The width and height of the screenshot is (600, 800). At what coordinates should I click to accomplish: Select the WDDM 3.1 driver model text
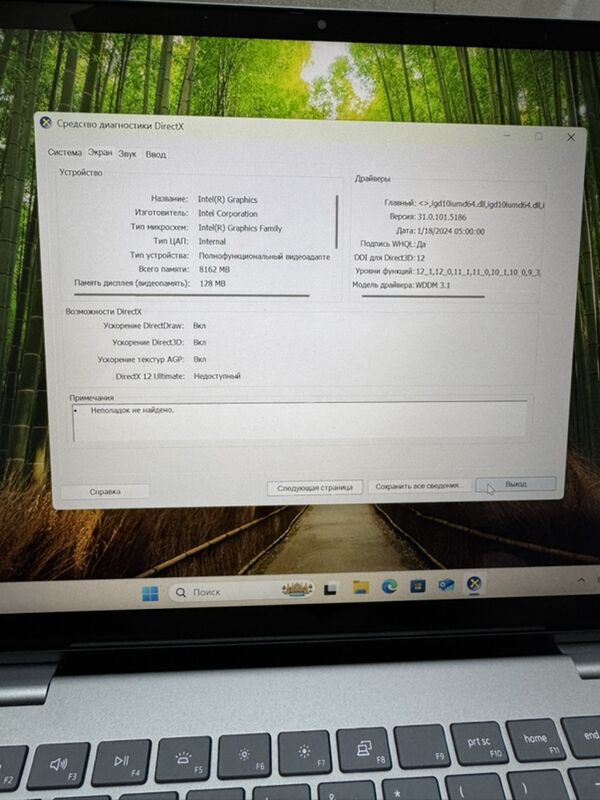click(433, 285)
